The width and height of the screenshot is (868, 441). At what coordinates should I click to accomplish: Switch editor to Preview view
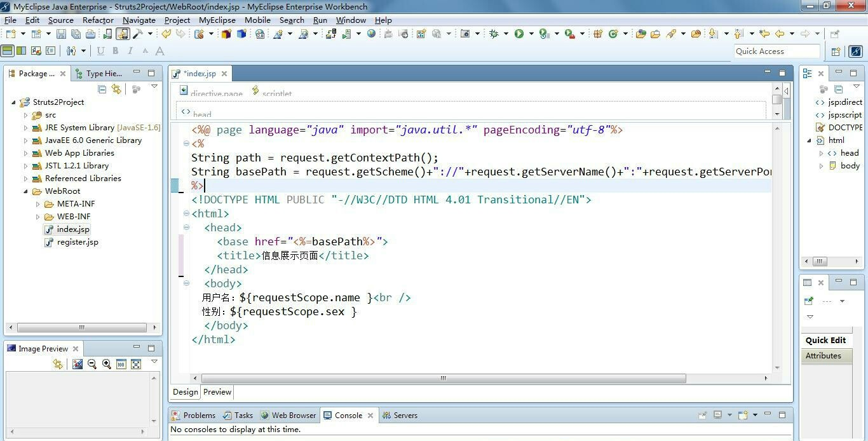pos(217,391)
